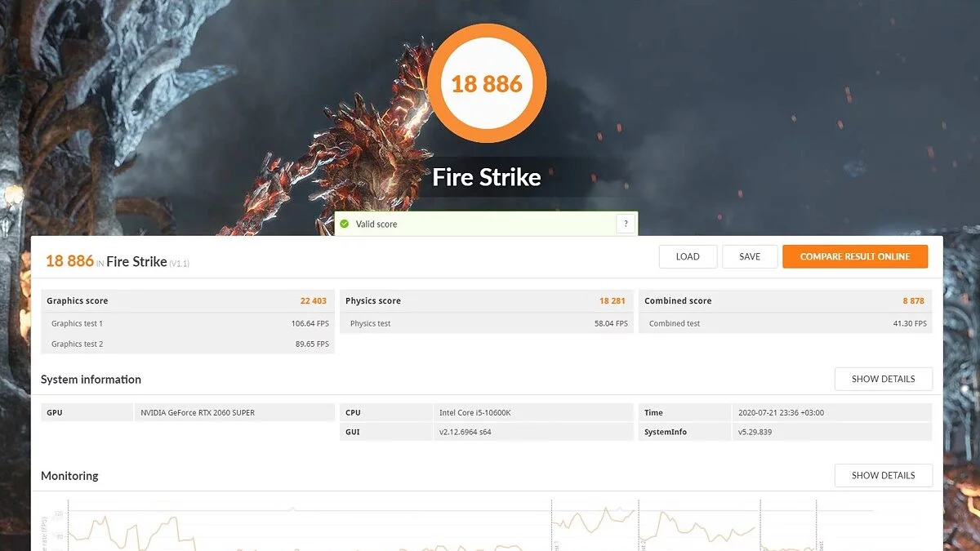Click the 18 886 Fire Strike (V1.1) header text
This screenshot has height=551, width=980.
tap(118, 261)
